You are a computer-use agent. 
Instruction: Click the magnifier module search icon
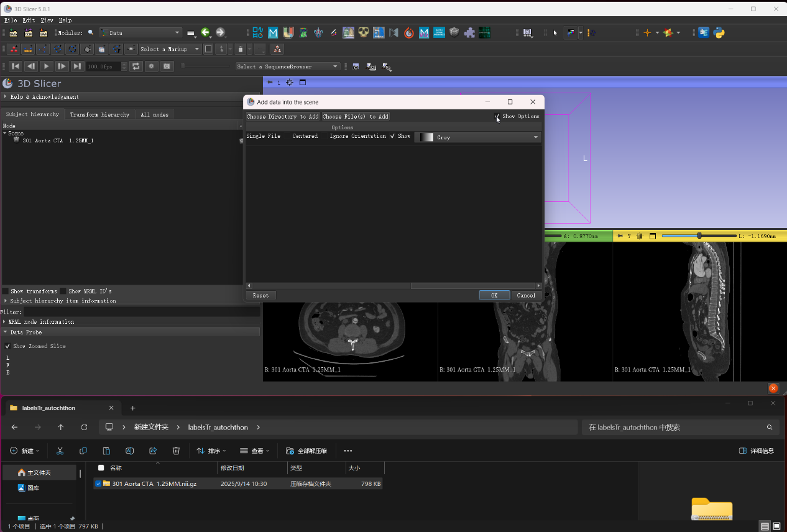pos(91,32)
